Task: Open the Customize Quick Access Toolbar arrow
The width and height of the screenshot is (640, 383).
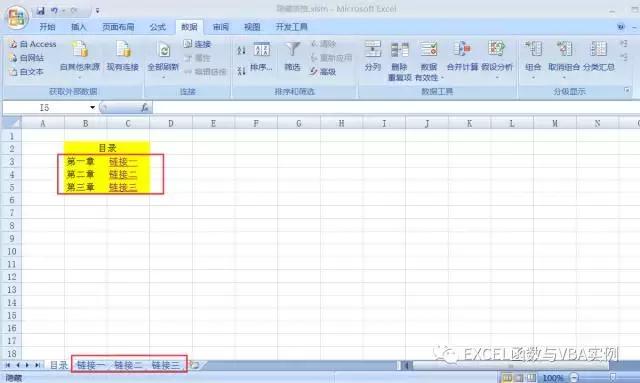Action: tap(98, 11)
